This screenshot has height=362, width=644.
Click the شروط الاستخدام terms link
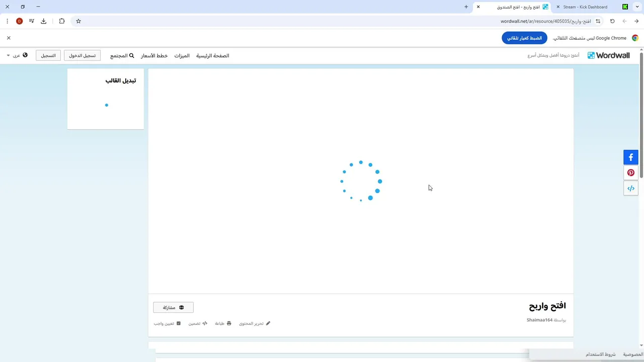click(x=601, y=354)
